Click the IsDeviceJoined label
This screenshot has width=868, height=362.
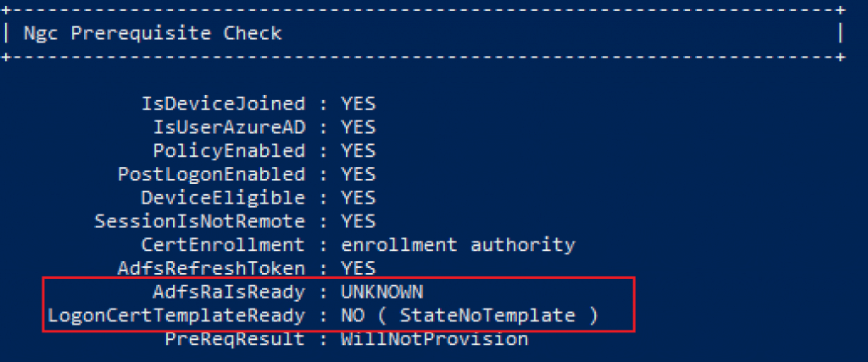pos(223,103)
